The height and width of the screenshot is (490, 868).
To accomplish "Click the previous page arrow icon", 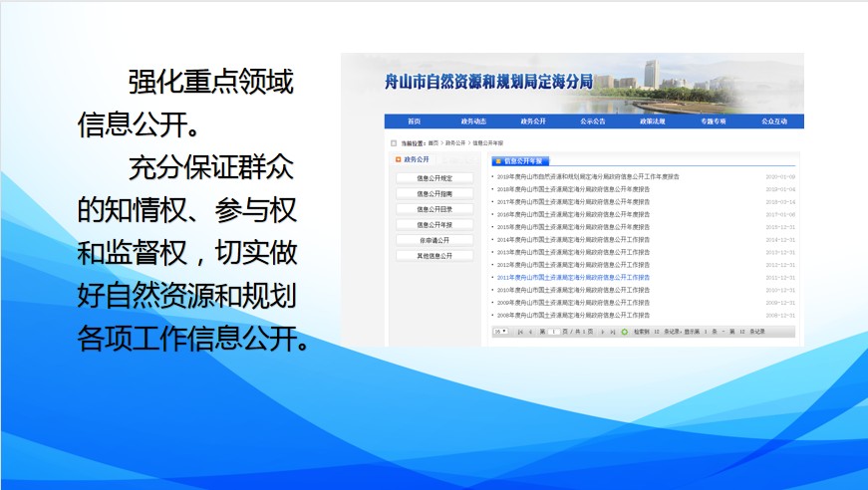I will pos(531,331).
